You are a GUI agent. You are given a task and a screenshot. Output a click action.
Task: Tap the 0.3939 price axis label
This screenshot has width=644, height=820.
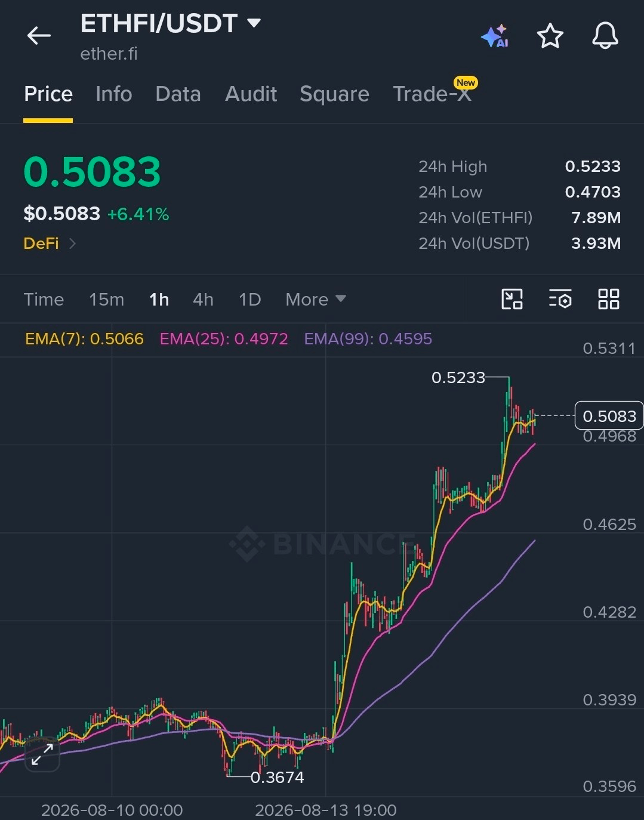point(609,700)
